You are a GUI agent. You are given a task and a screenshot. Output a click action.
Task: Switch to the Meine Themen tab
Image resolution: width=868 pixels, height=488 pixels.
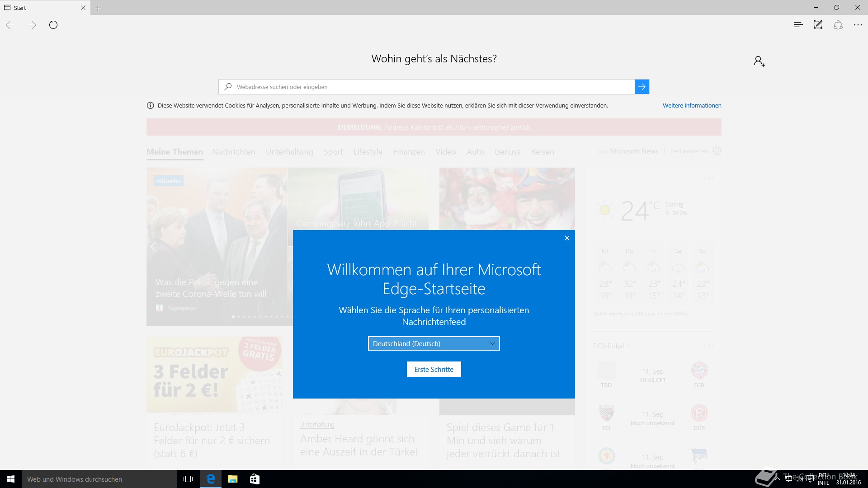click(x=175, y=152)
